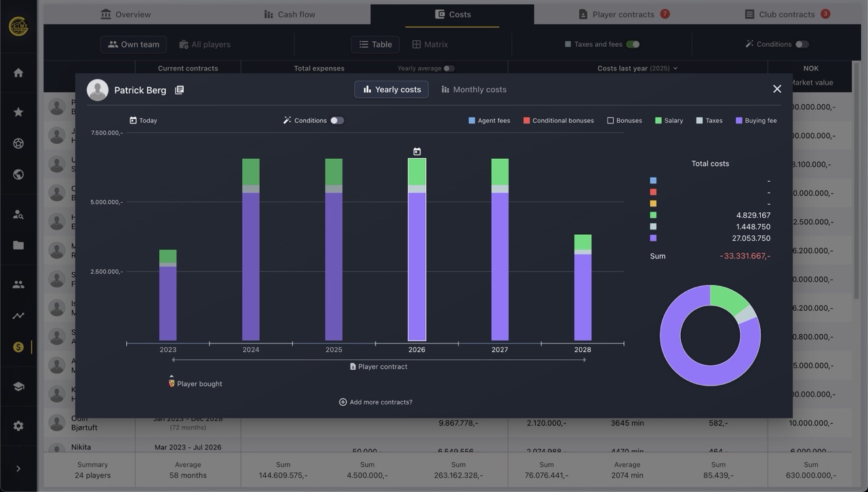Toggle the Buying fee legend item
Screen dimensions: 868x492
(756, 121)
